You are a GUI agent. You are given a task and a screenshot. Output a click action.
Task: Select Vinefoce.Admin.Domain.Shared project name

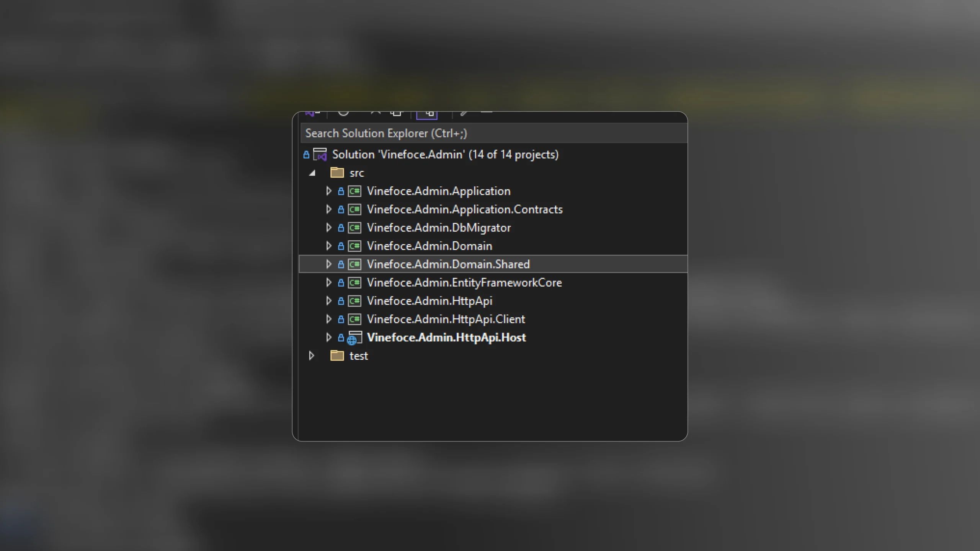coord(448,264)
